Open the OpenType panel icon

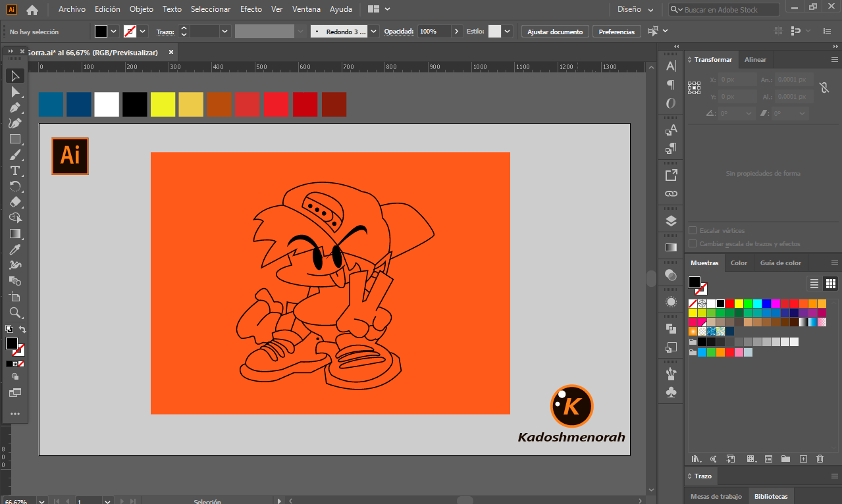click(x=671, y=103)
